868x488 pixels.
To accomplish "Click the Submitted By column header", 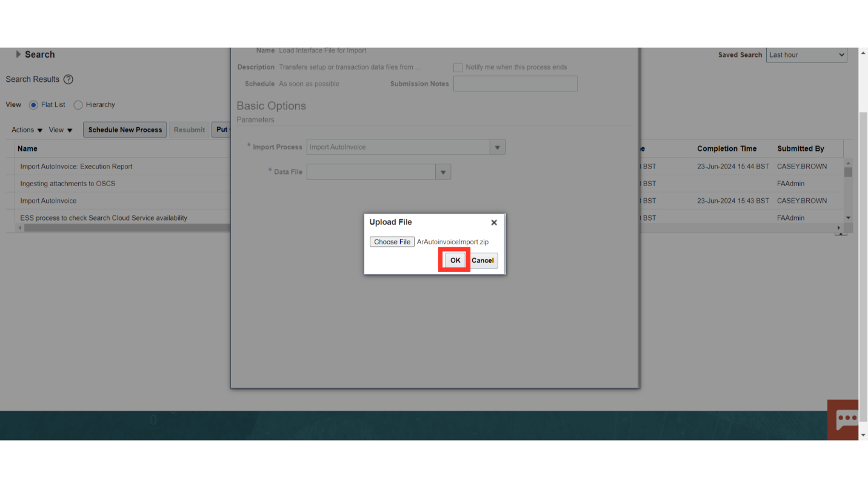I will (x=801, y=149).
